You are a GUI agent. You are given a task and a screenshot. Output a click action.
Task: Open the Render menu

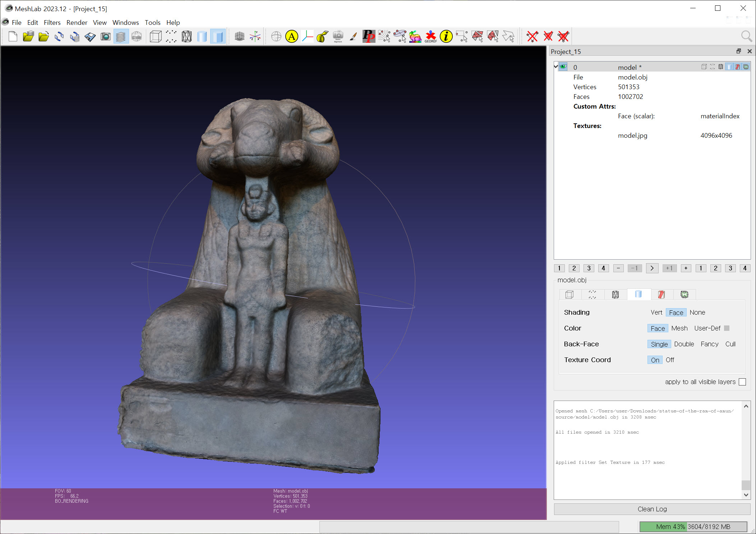[x=77, y=22]
